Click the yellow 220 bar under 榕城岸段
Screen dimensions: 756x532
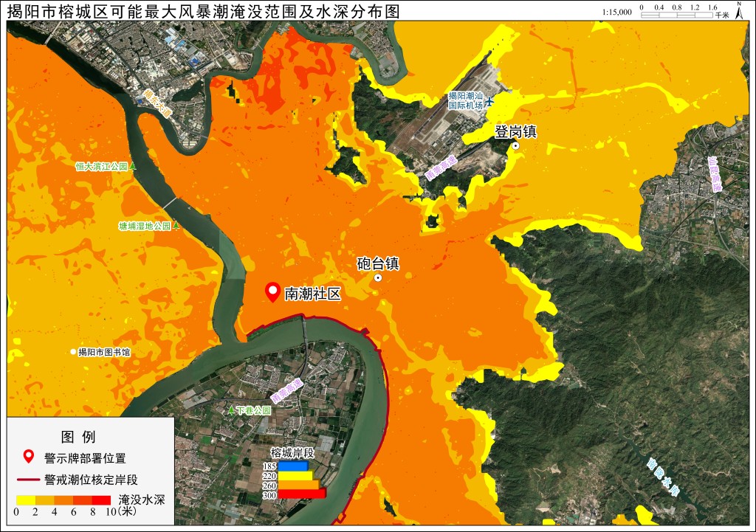pos(295,476)
